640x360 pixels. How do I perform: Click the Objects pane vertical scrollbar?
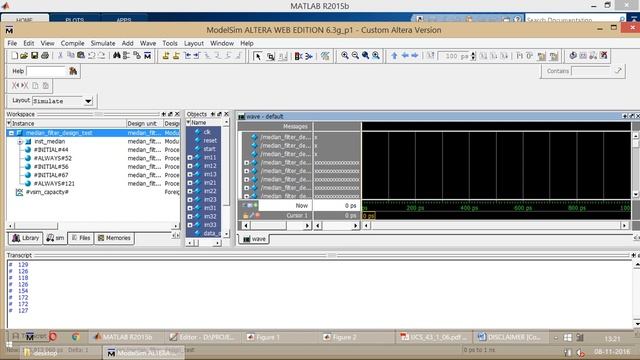tap(226, 178)
